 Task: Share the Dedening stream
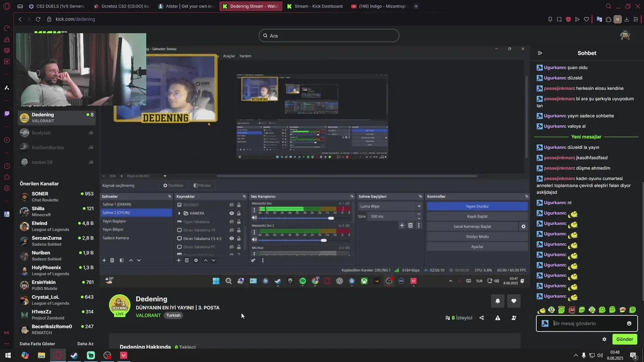pos(481,318)
